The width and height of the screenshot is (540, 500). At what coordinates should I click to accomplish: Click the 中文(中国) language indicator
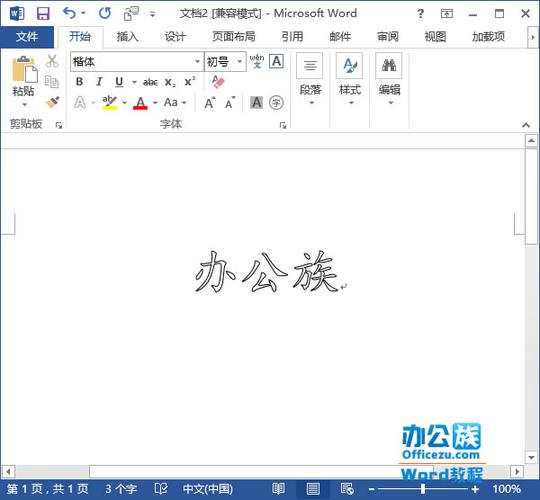pos(208,489)
